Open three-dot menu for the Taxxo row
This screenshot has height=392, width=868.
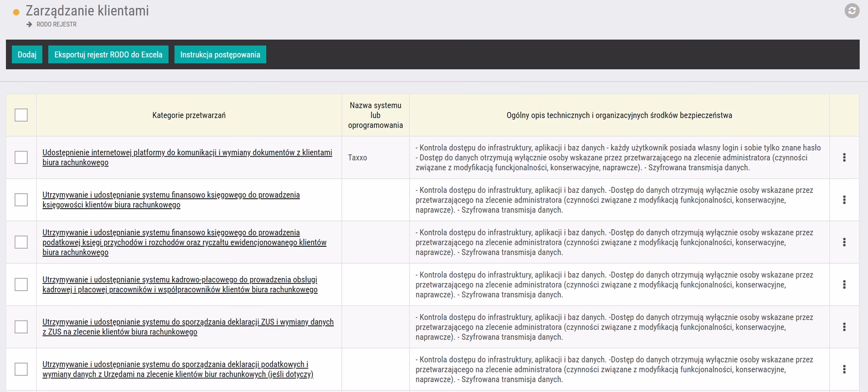[844, 158]
